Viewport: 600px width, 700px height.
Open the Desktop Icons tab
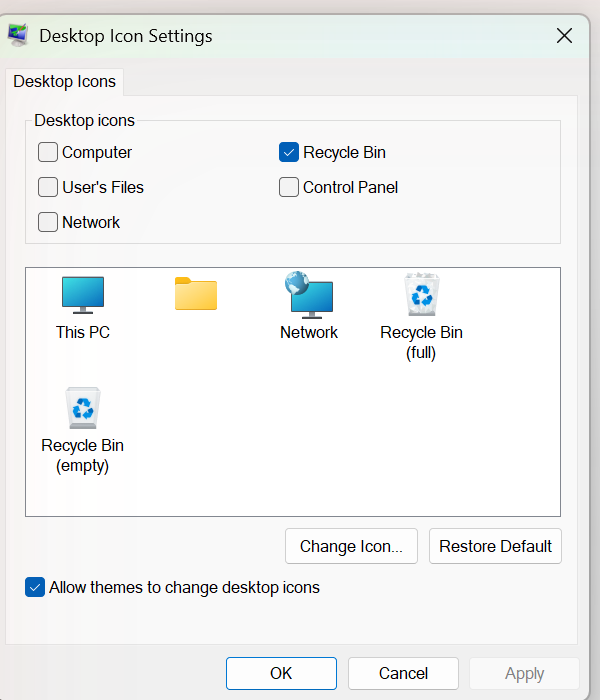tap(65, 82)
